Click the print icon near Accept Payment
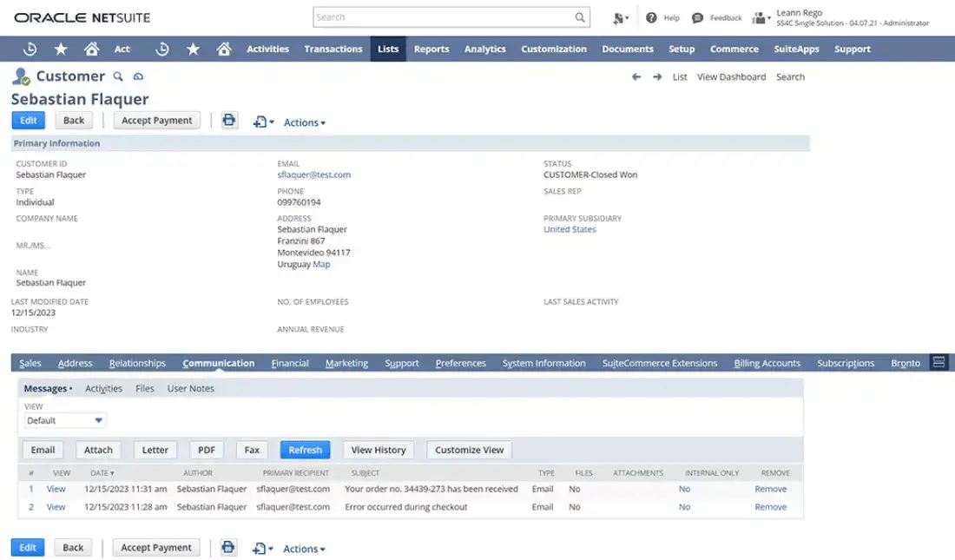Screen dimensions: 955x560 pos(227,121)
